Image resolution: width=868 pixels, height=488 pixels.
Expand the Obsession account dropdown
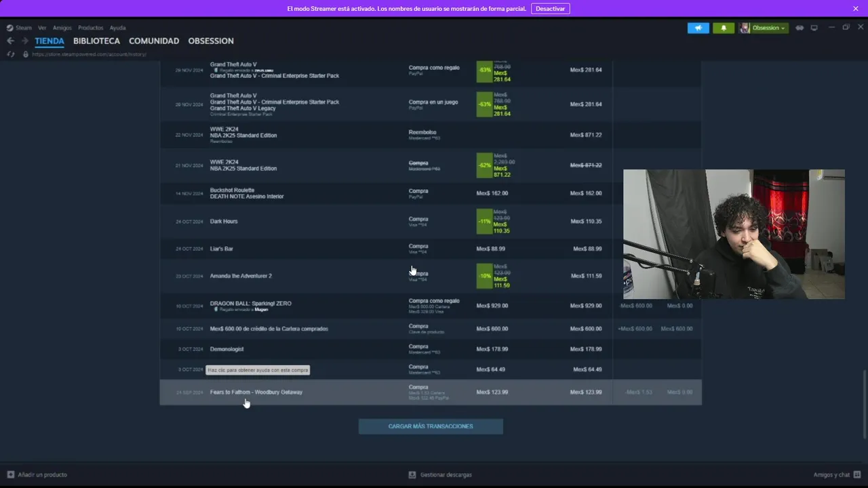click(x=768, y=28)
